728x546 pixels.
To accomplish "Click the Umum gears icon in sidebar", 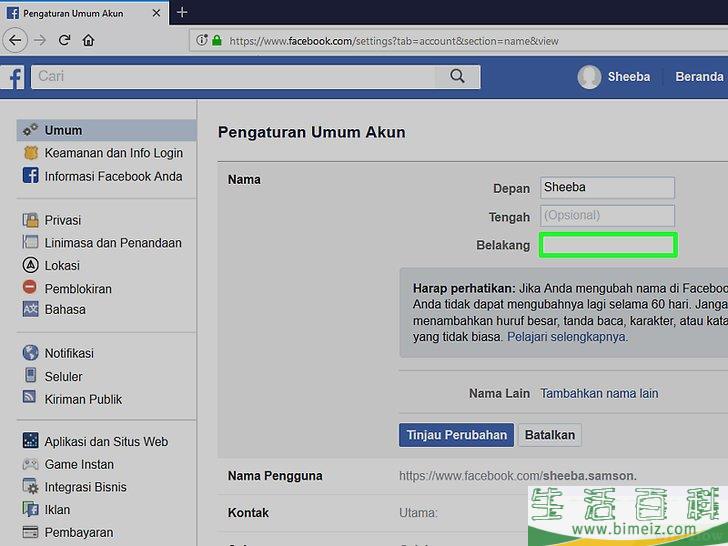I will click(30, 130).
